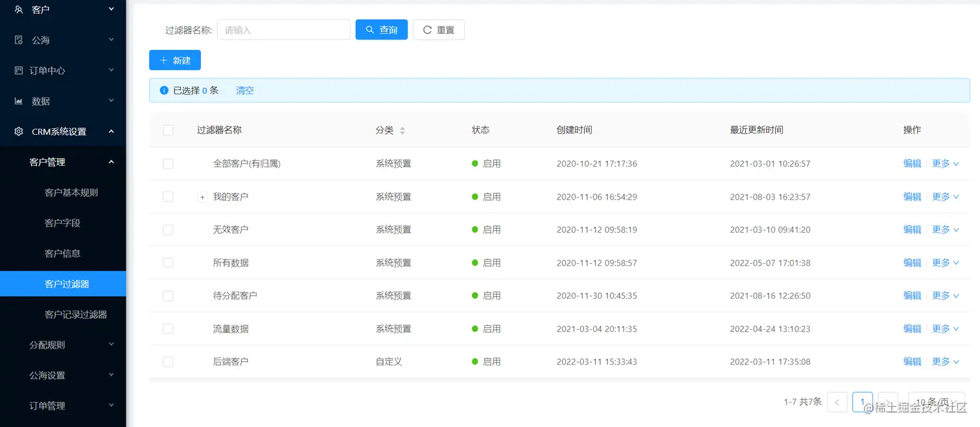980x427 pixels.
Task: Click 编辑 for 流量数据
Action: tap(913, 329)
